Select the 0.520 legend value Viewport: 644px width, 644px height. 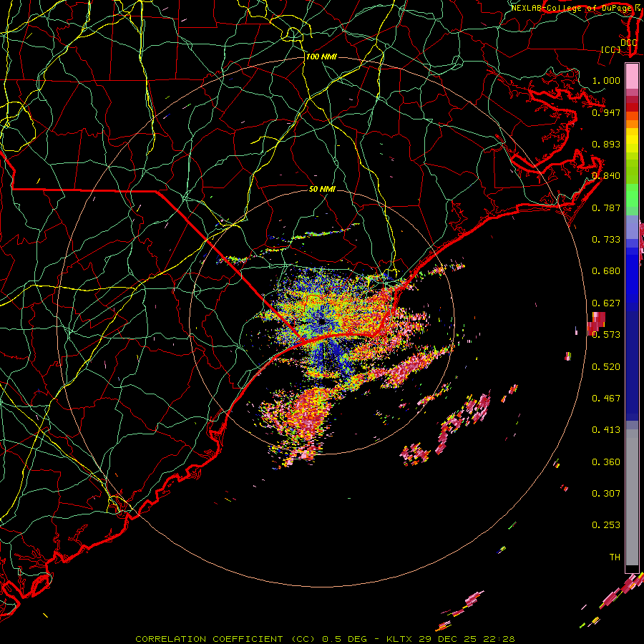click(606, 366)
